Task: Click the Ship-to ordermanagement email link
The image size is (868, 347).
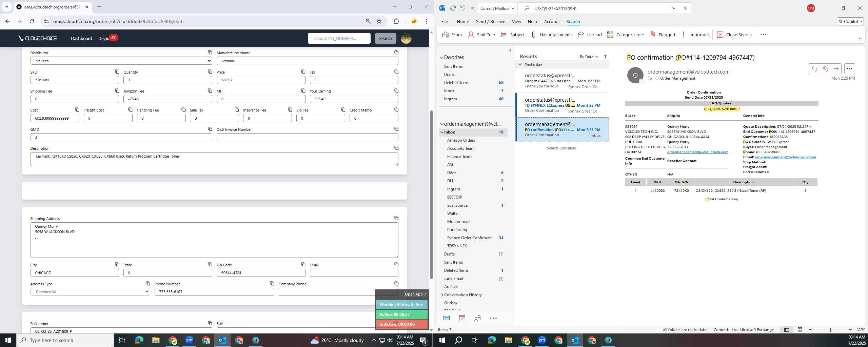Action: tap(697, 152)
